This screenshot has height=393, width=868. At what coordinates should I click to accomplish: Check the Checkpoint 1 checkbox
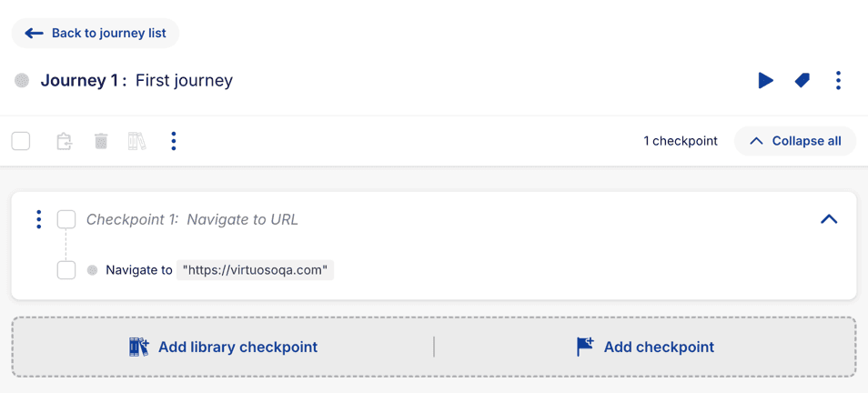click(x=66, y=219)
